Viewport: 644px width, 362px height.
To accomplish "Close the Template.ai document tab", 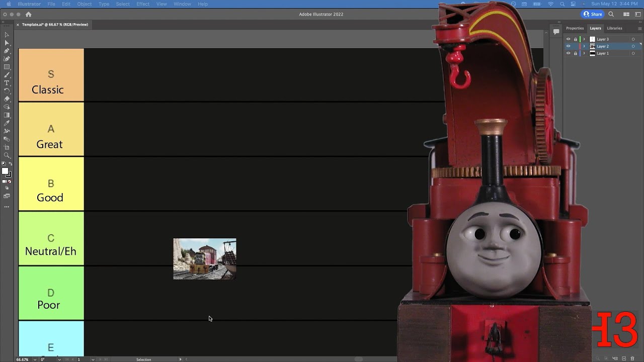I will pos(18,25).
